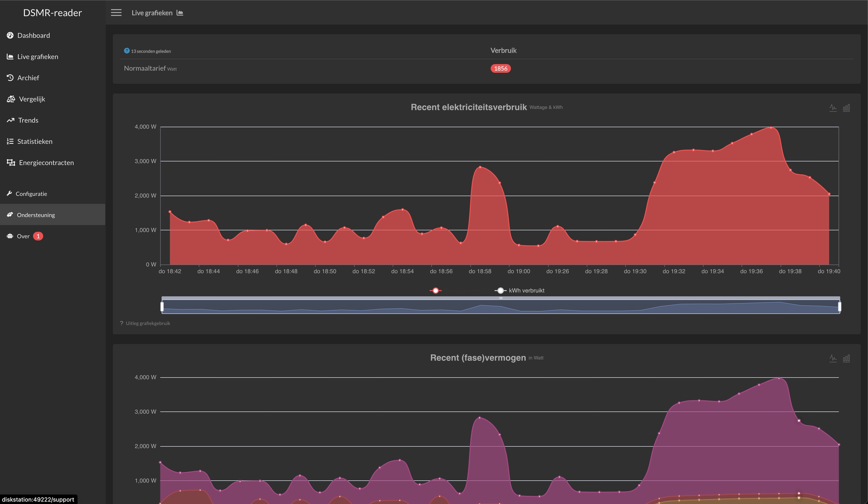
Task: Toggle the red Wattage legend series
Action: point(436,291)
